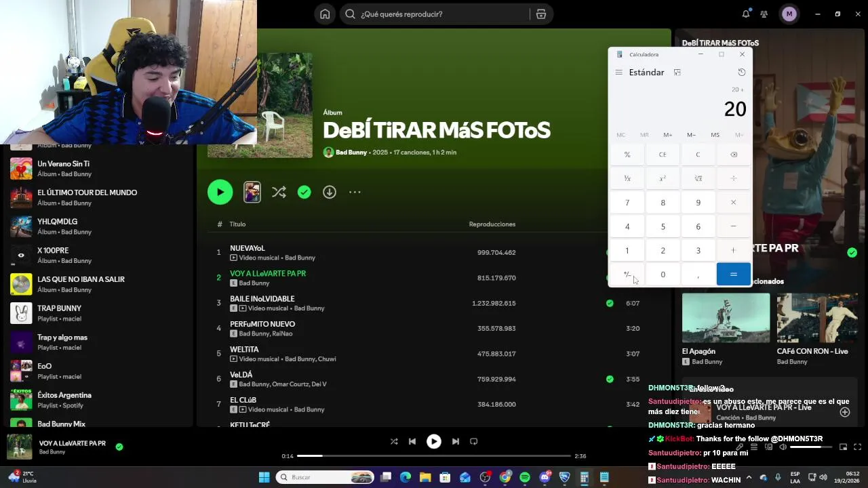Toggle saved check in the now playing panel
Screen dimensions: 868x488
[852, 252]
